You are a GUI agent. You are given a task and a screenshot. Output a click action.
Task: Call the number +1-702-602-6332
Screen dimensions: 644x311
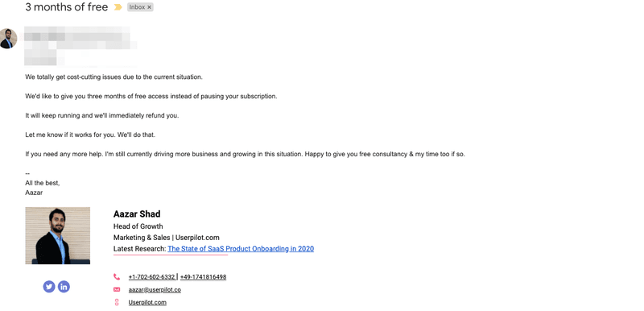pyautogui.click(x=151, y=277)
